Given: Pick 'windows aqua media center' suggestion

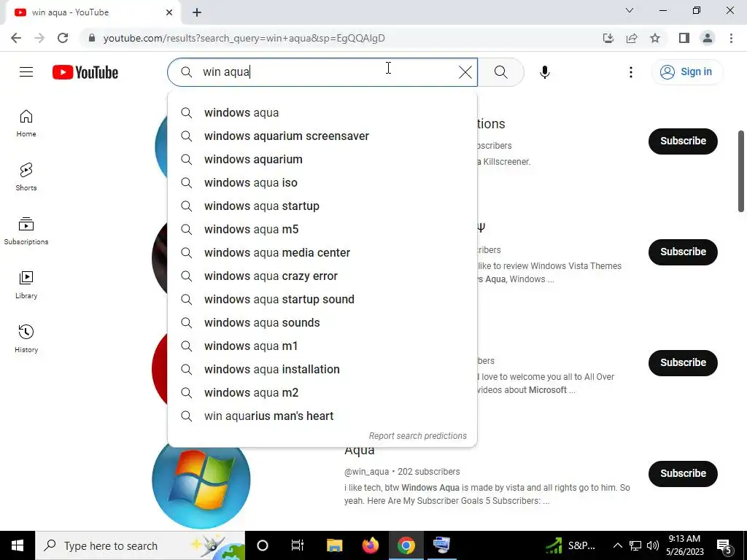Looking at the screenshot, I should [x=322, y=253].
